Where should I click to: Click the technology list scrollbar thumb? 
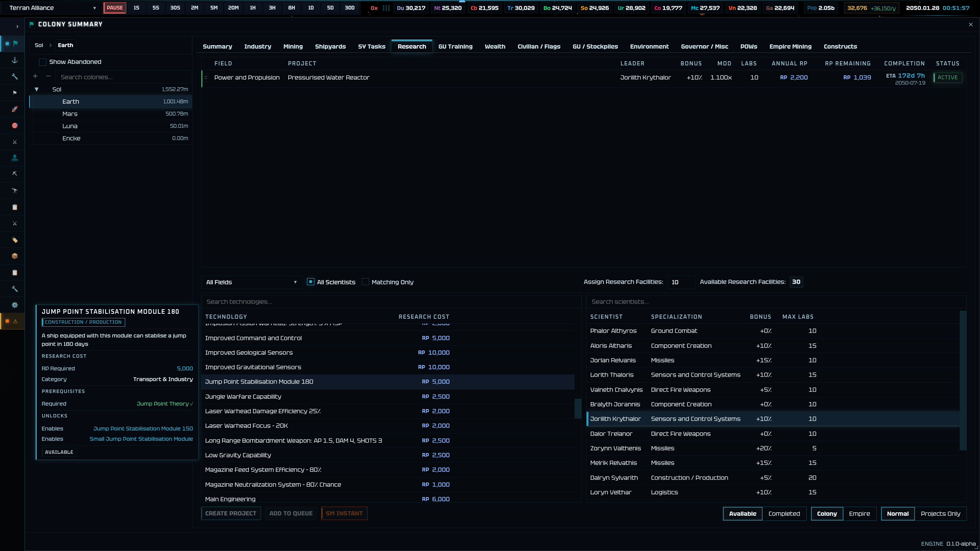click(578, 409)
